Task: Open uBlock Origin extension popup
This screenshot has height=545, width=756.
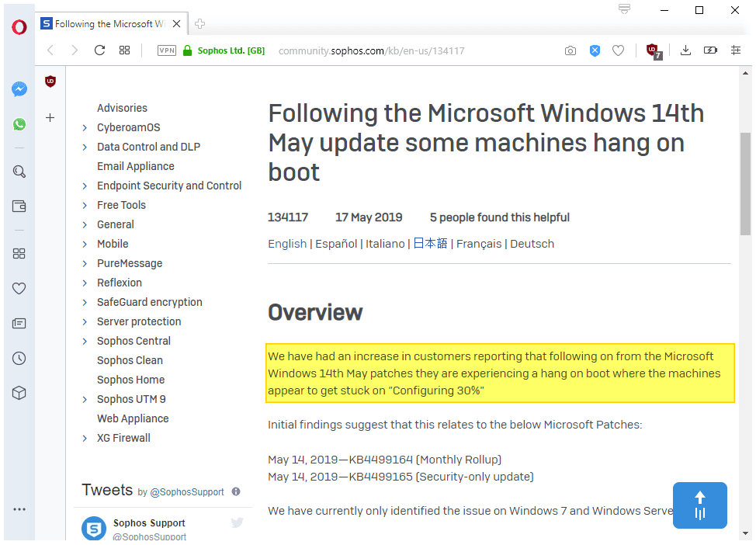Action: pyautogui.click(x=654, y=51)
